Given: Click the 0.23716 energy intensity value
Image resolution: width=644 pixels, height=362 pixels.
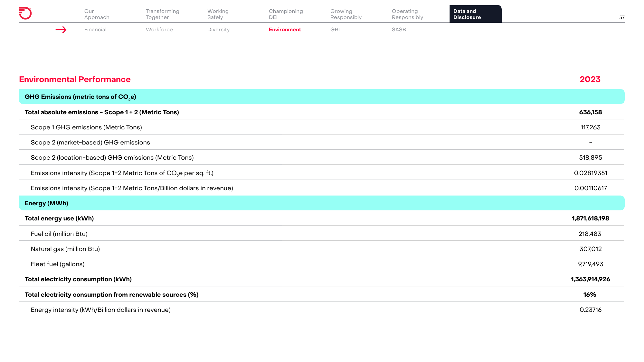Looking at the screenshot, I should [590, 310].
